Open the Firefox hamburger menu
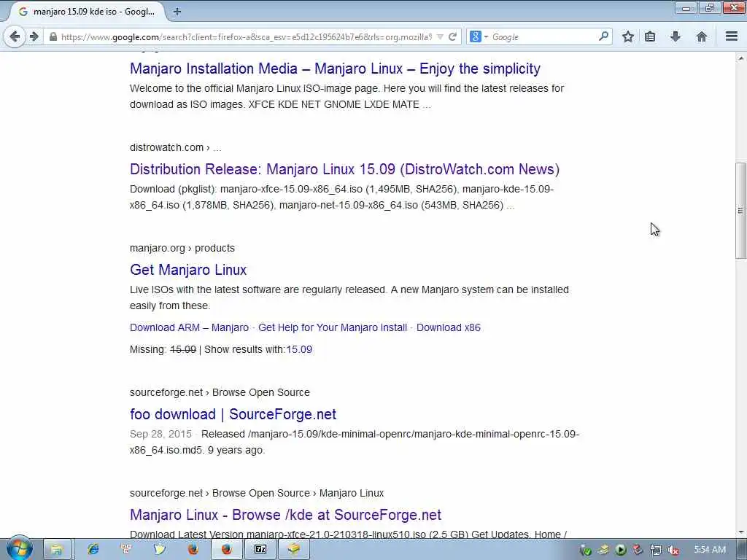 coord(732,36)
